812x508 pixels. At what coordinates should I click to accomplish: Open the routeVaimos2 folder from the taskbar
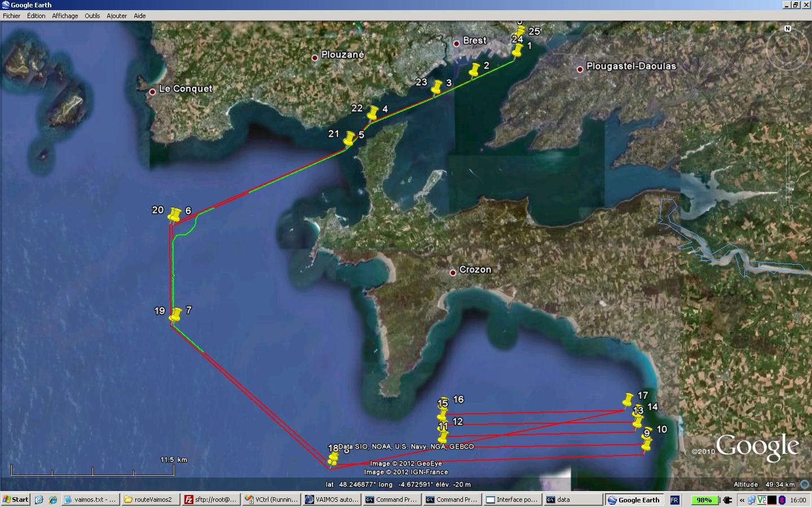click(151, 500)
